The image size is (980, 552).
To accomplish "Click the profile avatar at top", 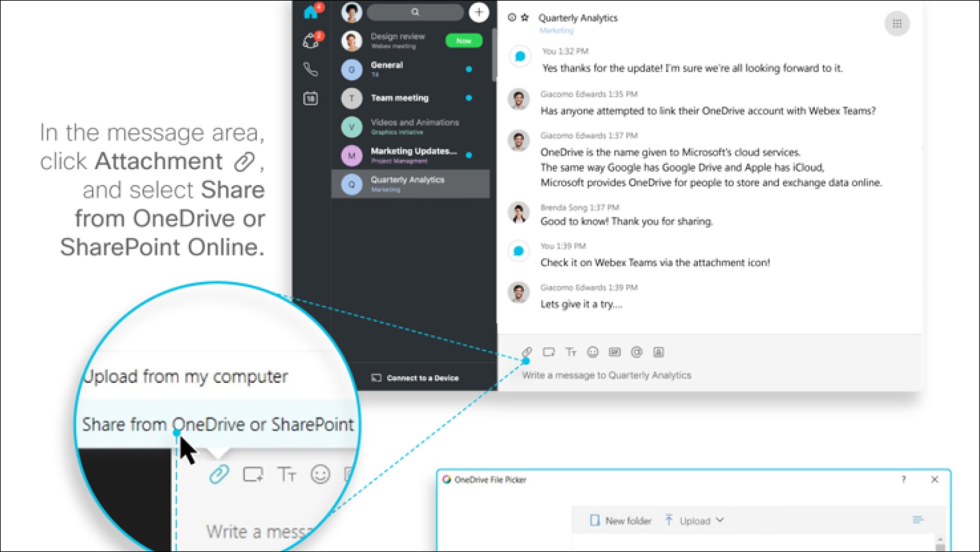I will point(351,12).
